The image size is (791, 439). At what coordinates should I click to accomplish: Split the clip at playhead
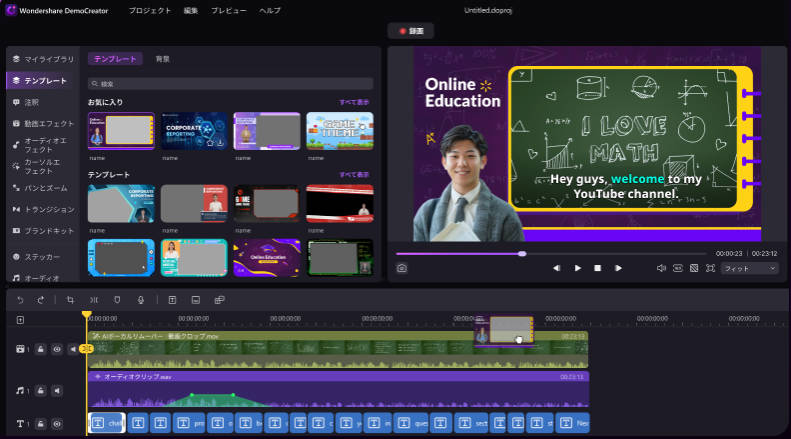tap(94, 300)
